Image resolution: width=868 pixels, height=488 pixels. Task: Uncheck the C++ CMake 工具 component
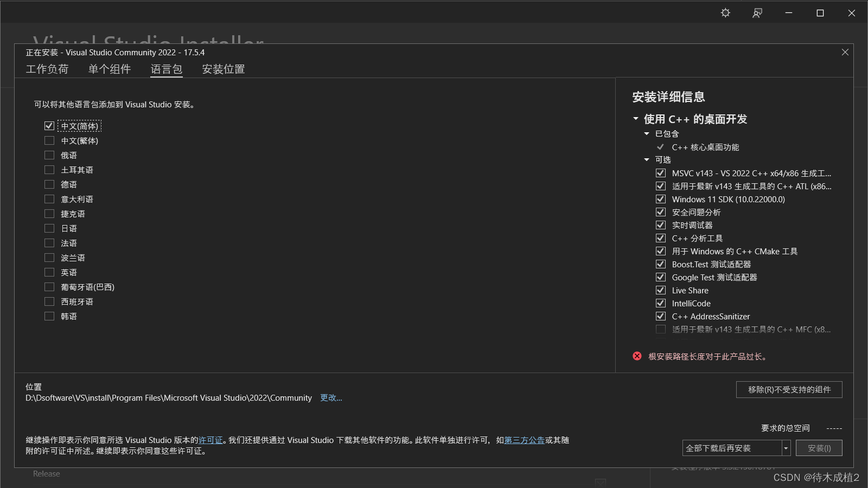[x=661, y=251]
